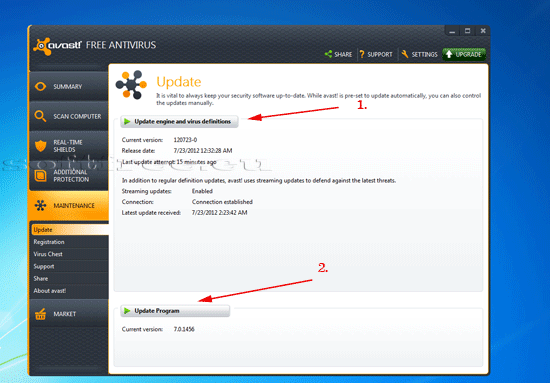Close the avast! window

click(x=483, y=31)
